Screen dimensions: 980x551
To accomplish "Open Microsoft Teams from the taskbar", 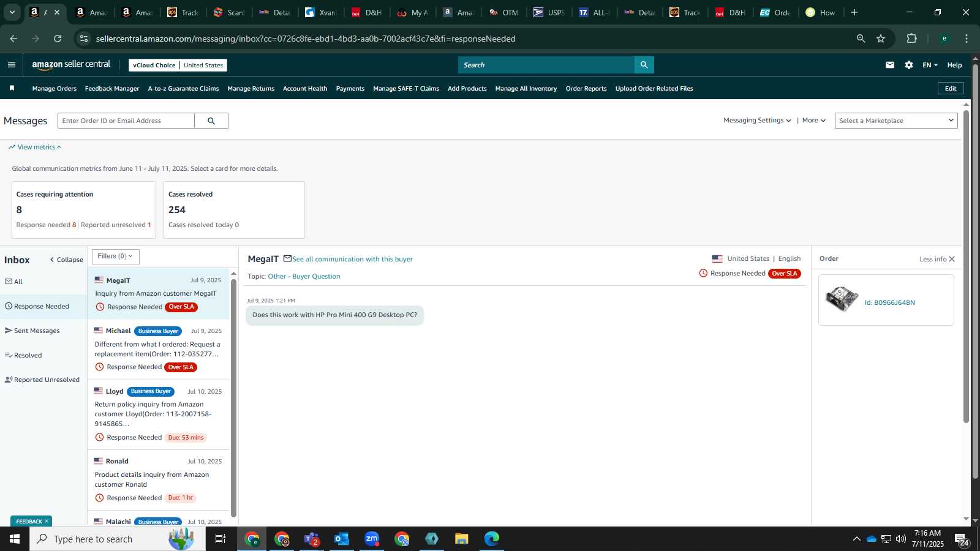I will pyautogui.click(x=312, y=539).
